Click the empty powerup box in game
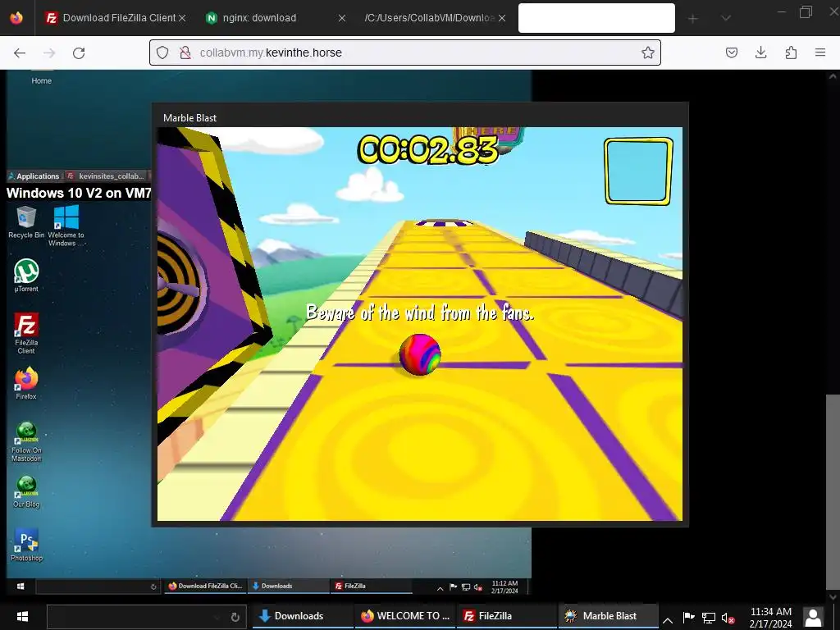Screen dimensions: 840x630 (638, 171)
